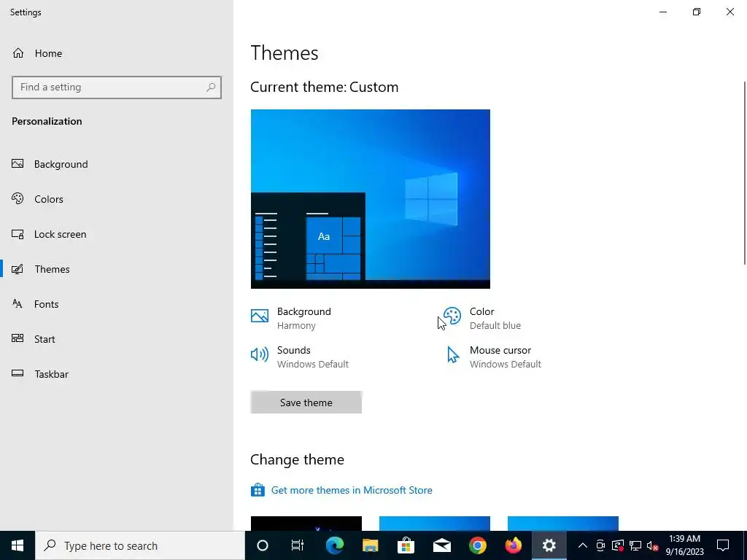747x560 pixels.
Task: Click the Color palette icon under theme preview
Action: click(x=452, y=316)
